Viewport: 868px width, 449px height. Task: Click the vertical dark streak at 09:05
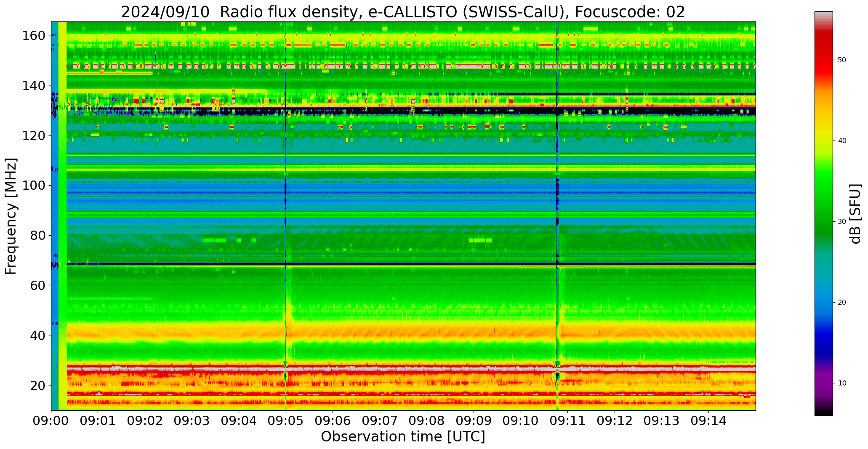(x=285, y=216)
